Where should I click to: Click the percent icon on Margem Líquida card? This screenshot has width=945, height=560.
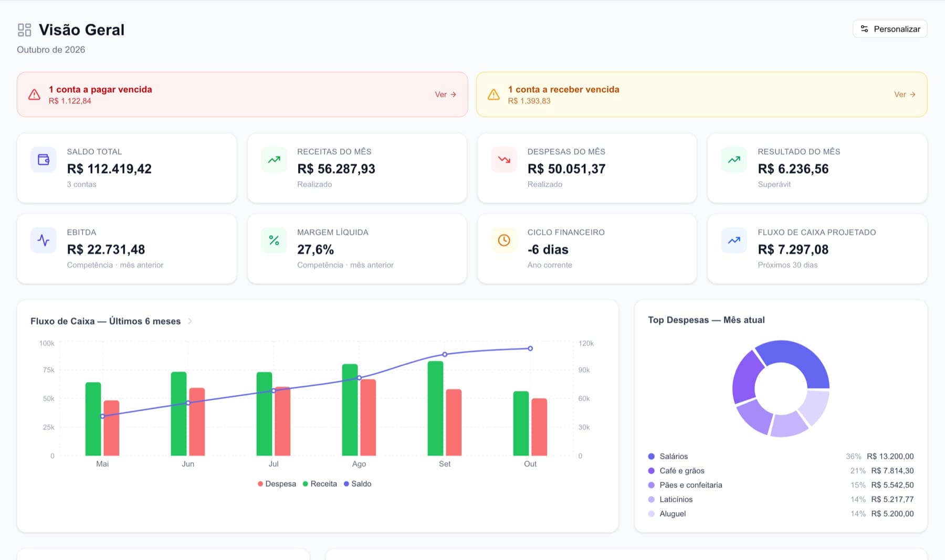click(274, 240)
